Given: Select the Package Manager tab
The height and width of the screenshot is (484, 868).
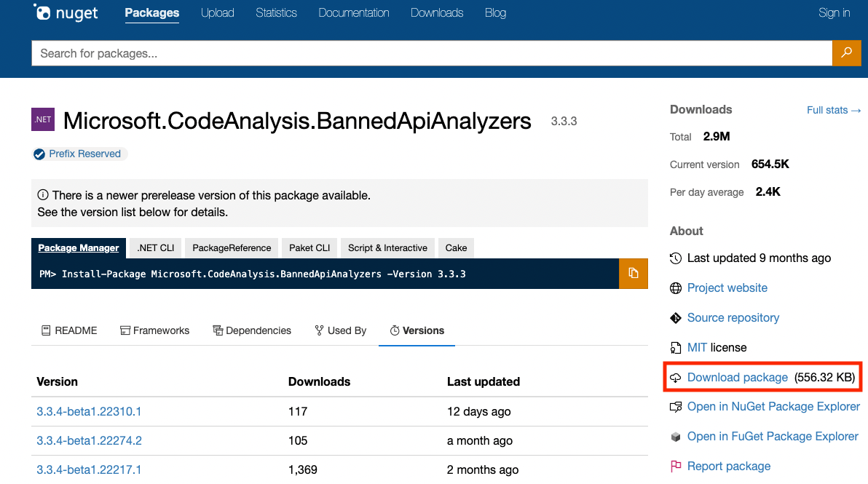Looking at the screenshot, I should click(79, 247).
